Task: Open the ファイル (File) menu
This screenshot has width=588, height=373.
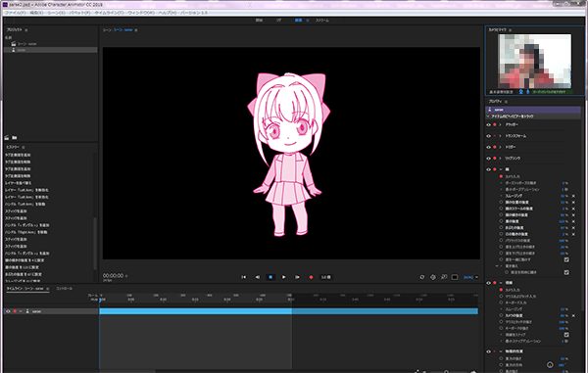Action: pos(15,13)
